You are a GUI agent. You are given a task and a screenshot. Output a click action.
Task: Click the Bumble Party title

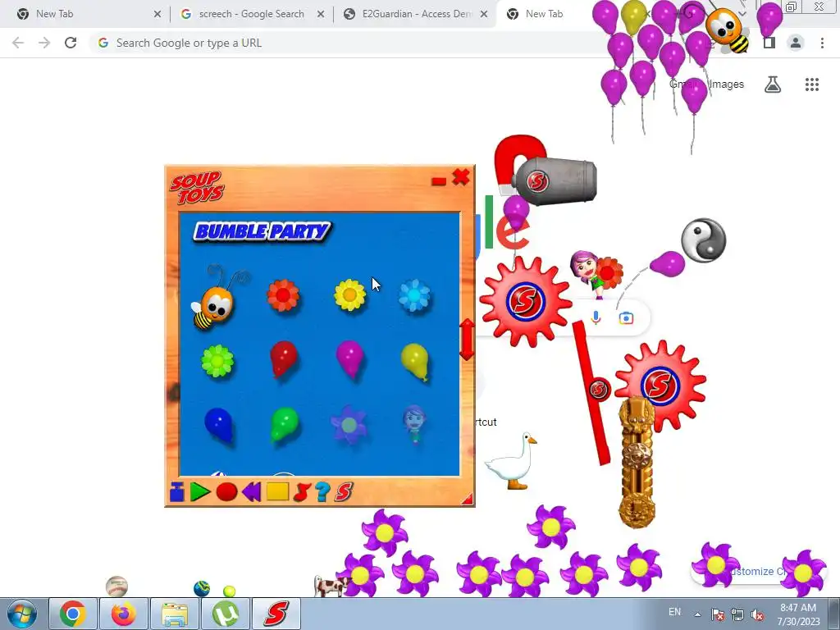click(262, 231)
